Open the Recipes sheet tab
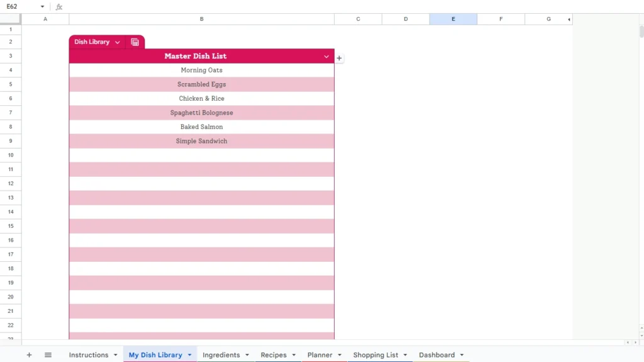This screenshot has height=362, width=644. tap(274, 354)
